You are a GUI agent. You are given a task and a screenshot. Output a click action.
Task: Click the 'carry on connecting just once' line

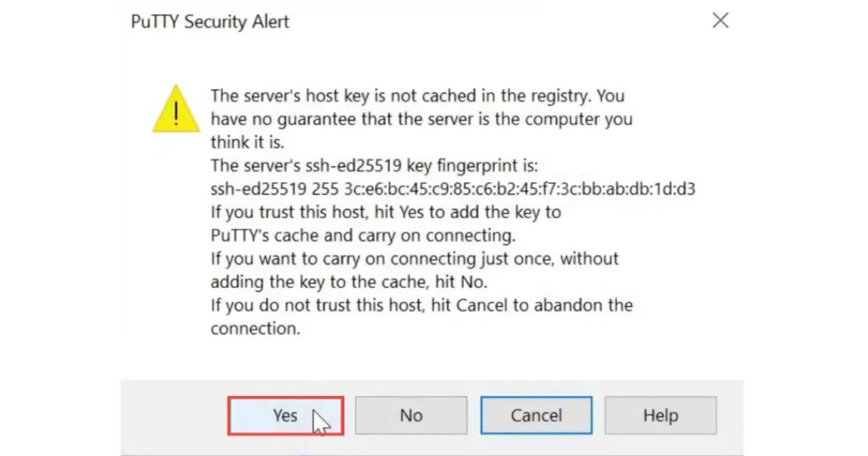(x=415, y=259)
